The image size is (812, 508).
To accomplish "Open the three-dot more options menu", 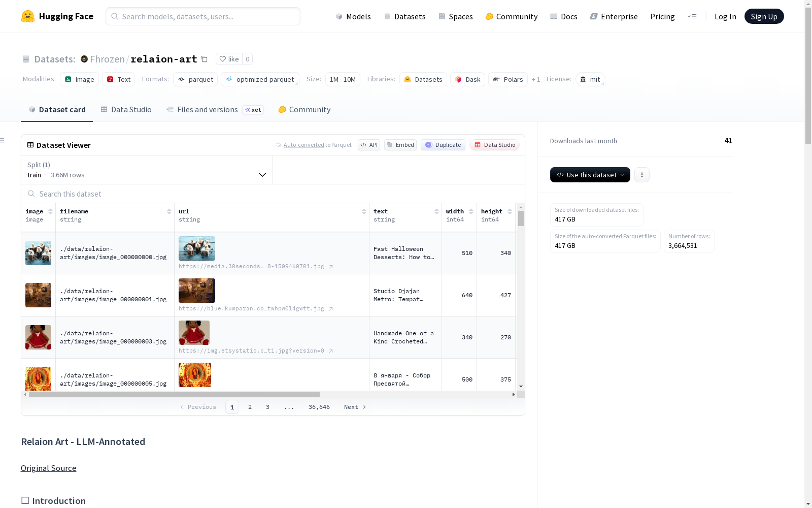I will pos(641,175).
